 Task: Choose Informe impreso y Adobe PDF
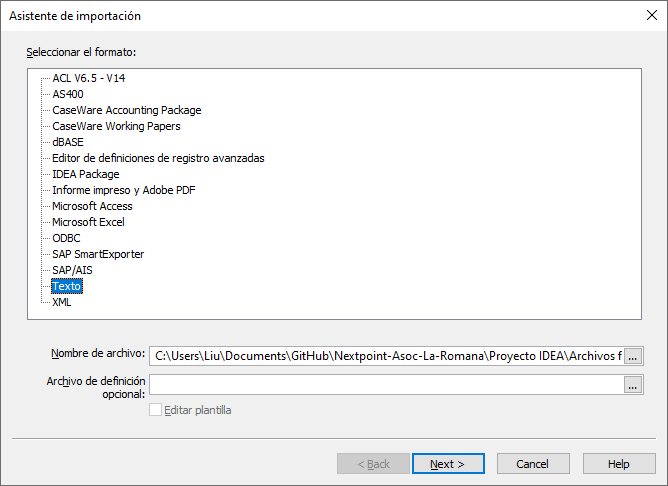(x=123, y=190)
